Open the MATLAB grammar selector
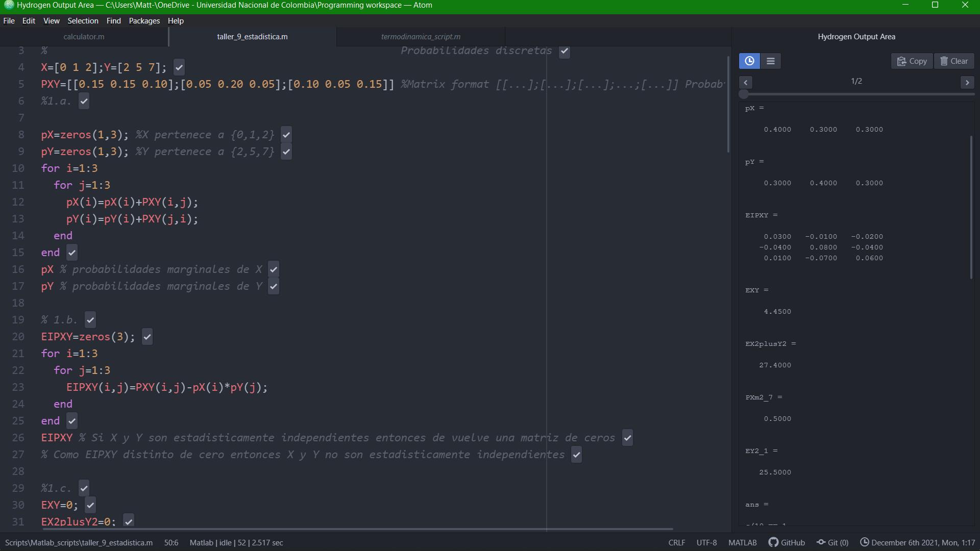Screen dimensions: 980x551 pyautogui.click(x=742, y=543)
